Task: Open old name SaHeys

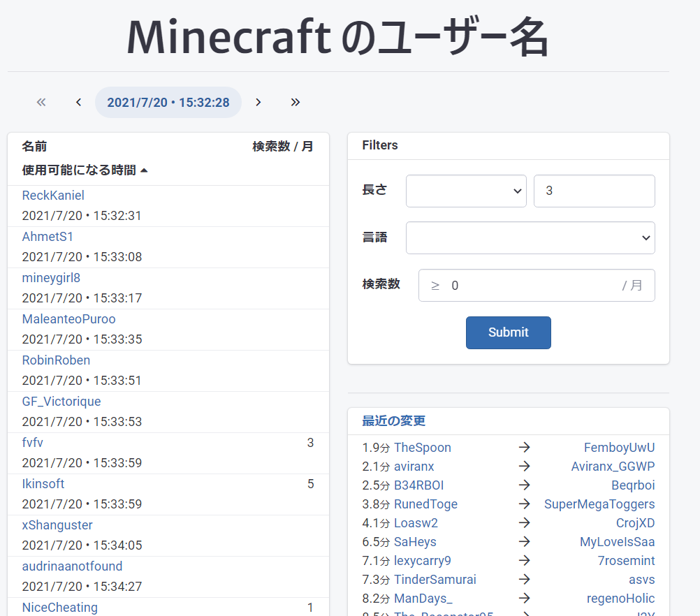Action: pyautogui.click(x=415, y=542)
